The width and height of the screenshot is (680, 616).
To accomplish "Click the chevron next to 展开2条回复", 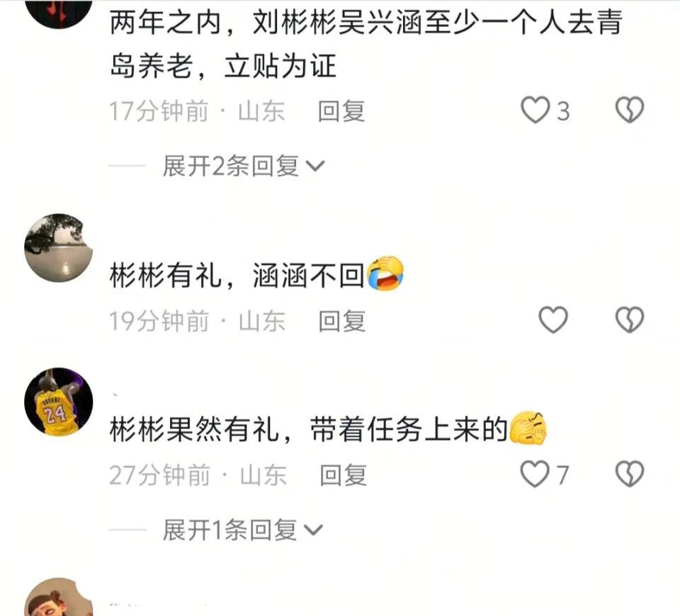I will tap(315, 166).
